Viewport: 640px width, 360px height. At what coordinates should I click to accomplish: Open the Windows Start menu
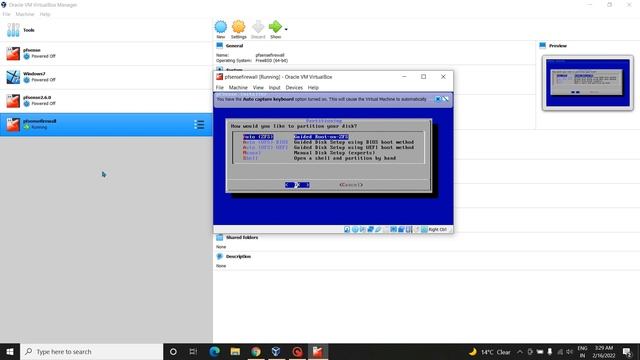tap(10, 351)
